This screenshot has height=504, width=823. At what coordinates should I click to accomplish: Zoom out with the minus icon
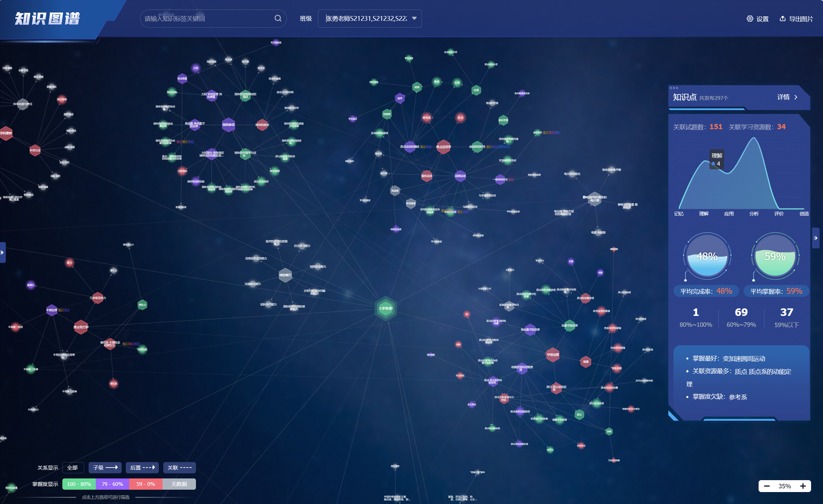767,486
